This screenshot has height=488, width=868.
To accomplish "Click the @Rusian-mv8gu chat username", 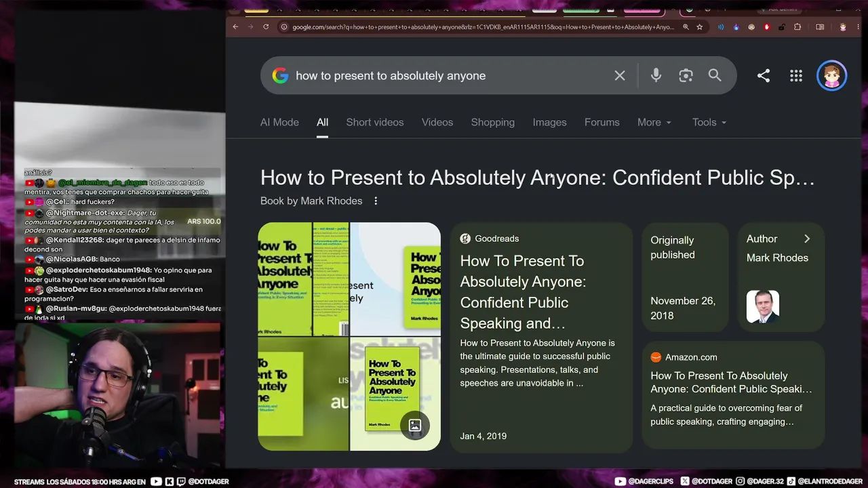I will pos(76,308).
